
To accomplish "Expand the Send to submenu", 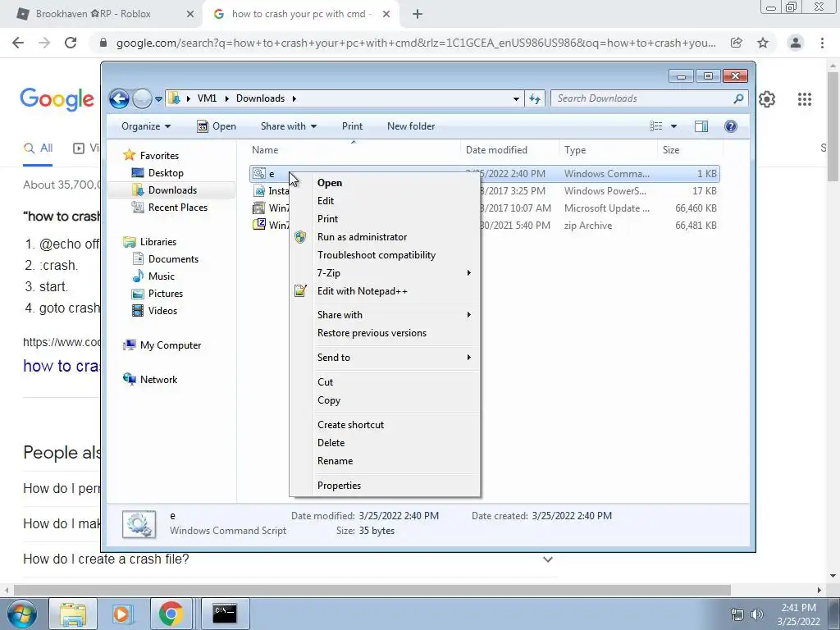I will [x=385, y=358].
